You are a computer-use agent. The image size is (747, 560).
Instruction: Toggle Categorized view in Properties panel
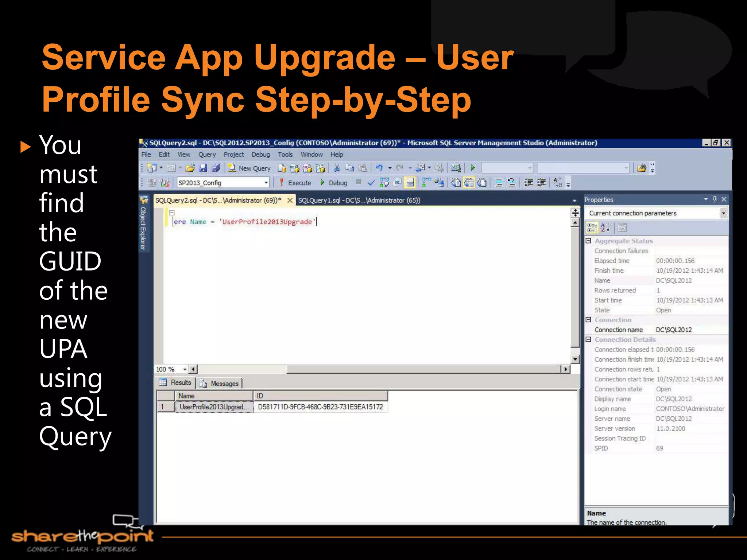(x=592, y=228)
